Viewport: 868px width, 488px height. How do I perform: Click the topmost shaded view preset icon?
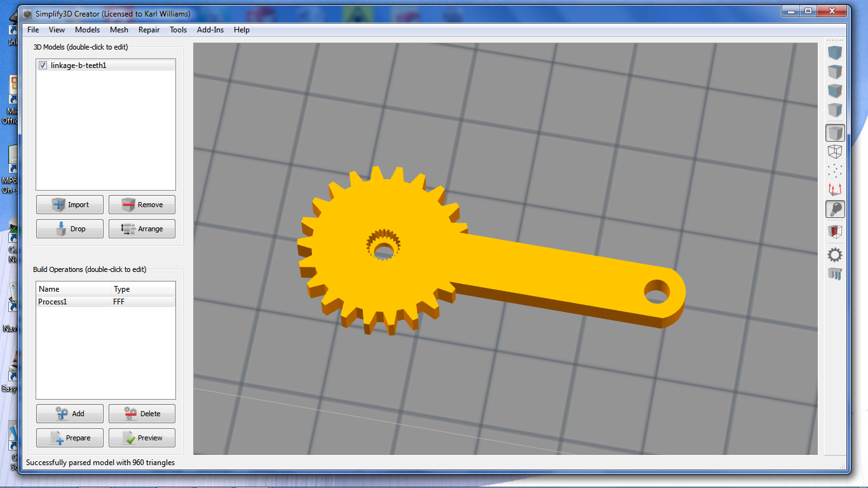834,53
